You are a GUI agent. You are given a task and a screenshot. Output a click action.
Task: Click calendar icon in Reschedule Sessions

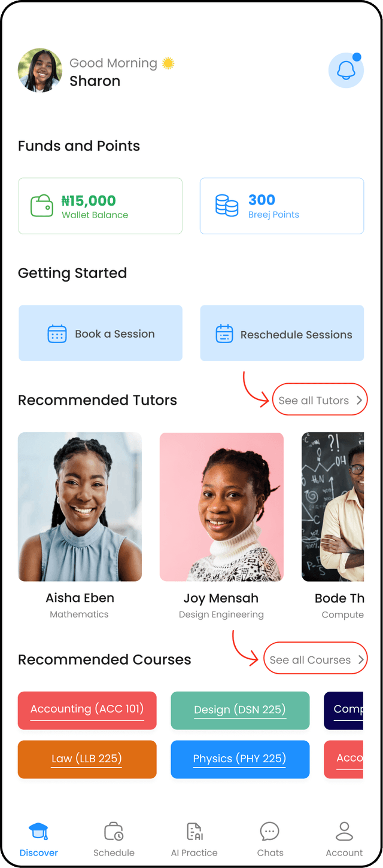pyautogui.click(x=224, y=334)
